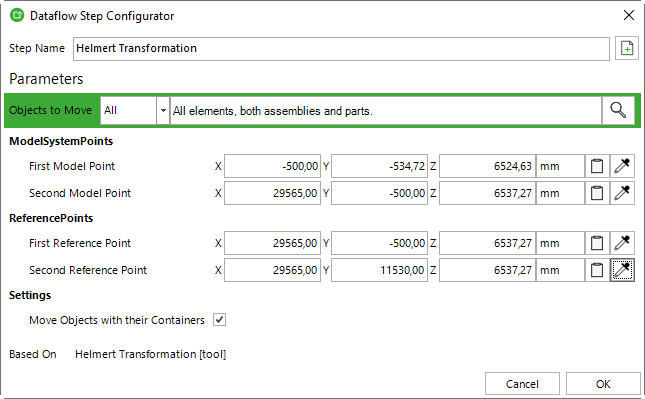Click the Helmert Transformation [tool] text
645x399 pixels.
(151, 354)
